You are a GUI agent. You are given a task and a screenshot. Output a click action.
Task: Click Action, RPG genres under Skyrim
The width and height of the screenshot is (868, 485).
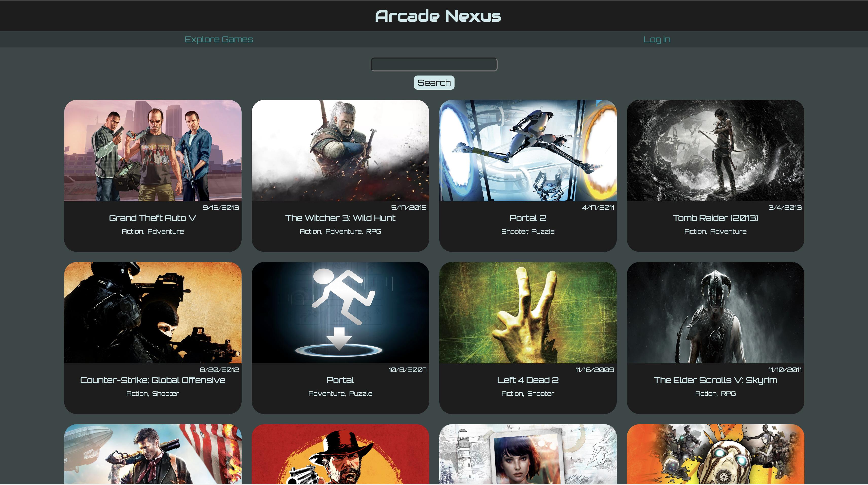tap(715, 393)
